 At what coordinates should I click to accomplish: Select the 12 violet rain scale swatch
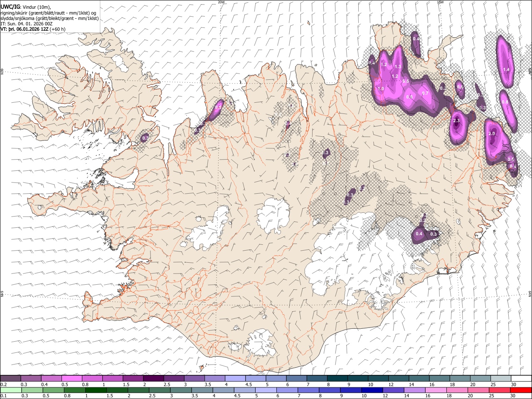tap(392, 390)
